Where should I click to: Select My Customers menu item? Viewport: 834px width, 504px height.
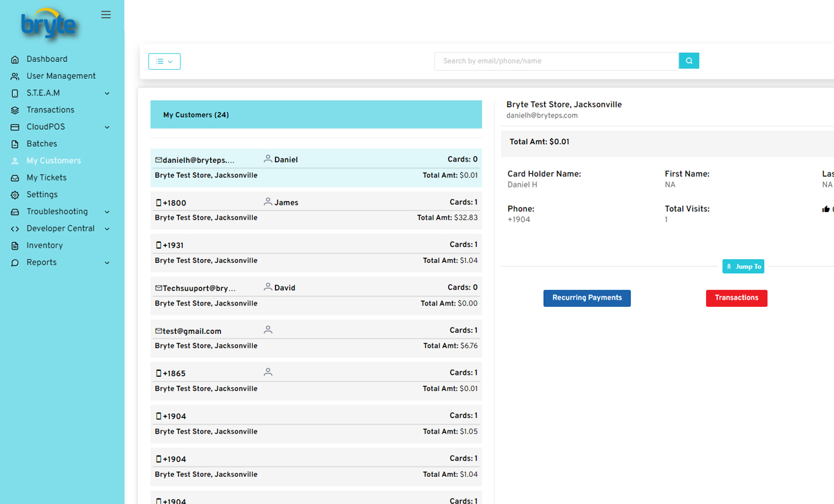54,161
